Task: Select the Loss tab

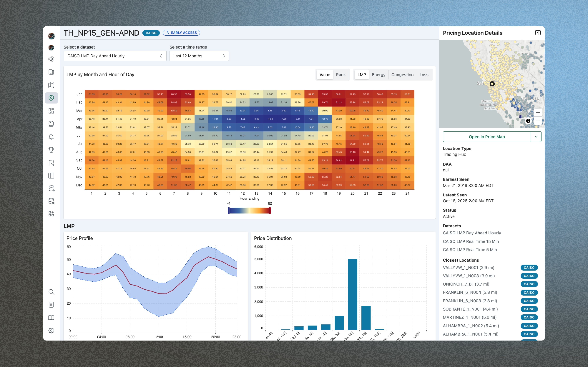Action: click(424, 75)
